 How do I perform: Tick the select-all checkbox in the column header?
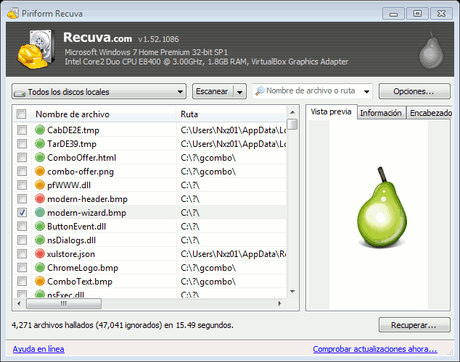21,114
